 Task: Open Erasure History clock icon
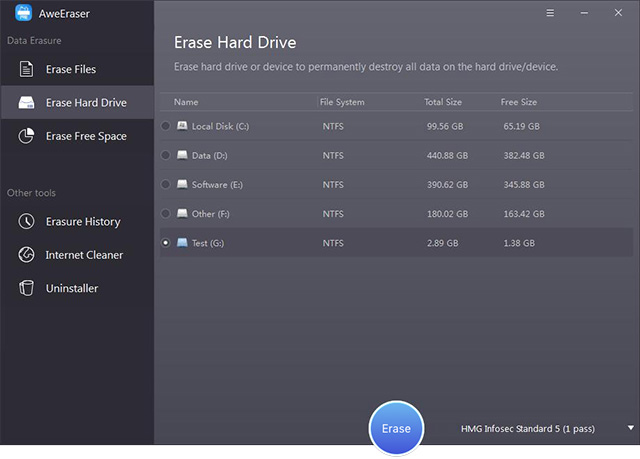[x=26, y=221]
